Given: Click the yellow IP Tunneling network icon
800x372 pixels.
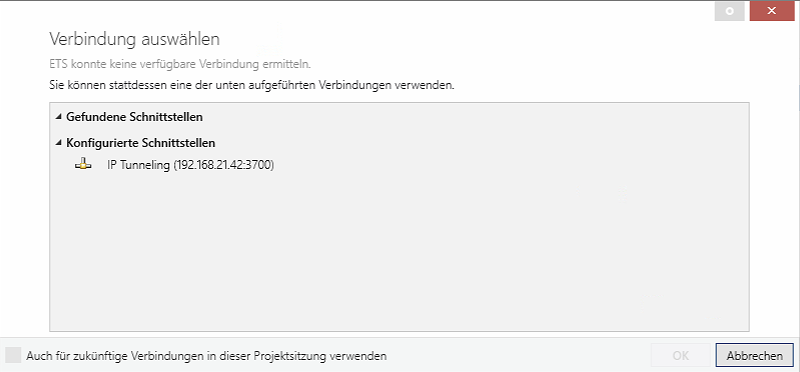Looking at the screenshot, I should [x=83, y=165].
